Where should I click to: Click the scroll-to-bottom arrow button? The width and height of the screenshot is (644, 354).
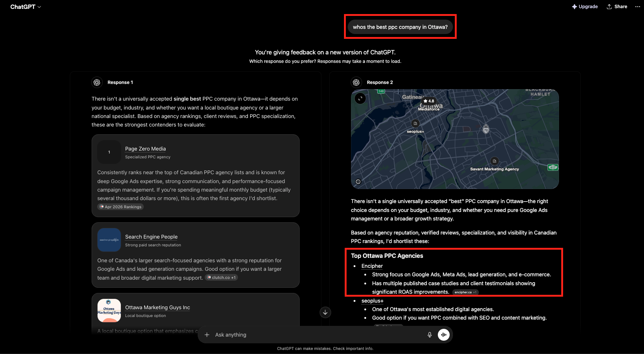pyautogui.click(x=325, y=312)
